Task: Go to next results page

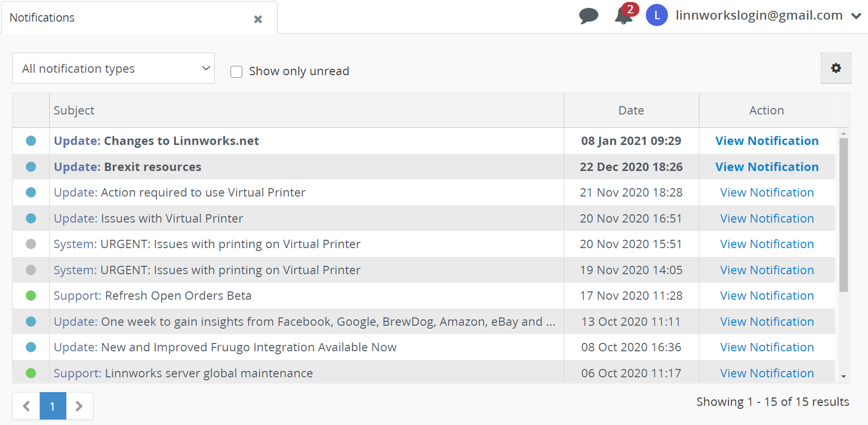Action: coord(79,406)
